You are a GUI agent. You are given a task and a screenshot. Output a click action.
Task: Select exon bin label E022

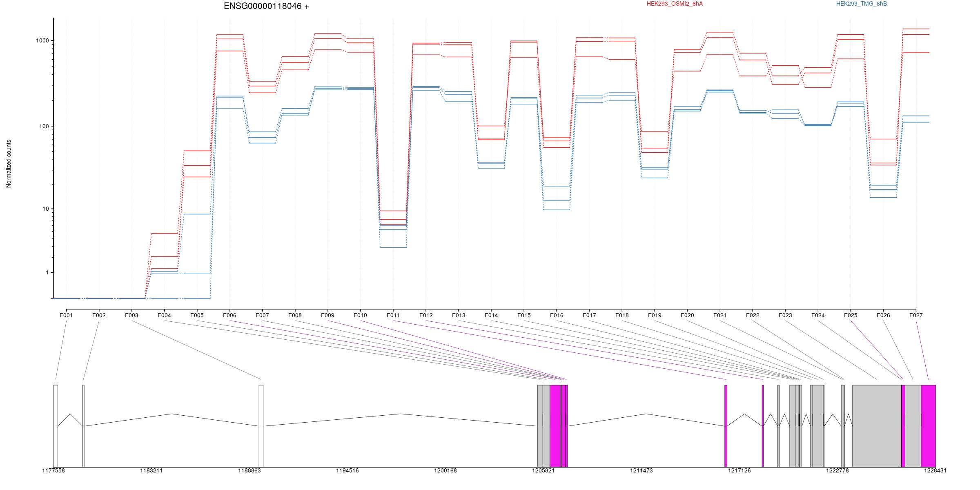pyautogui.click(x=753, y=315)
